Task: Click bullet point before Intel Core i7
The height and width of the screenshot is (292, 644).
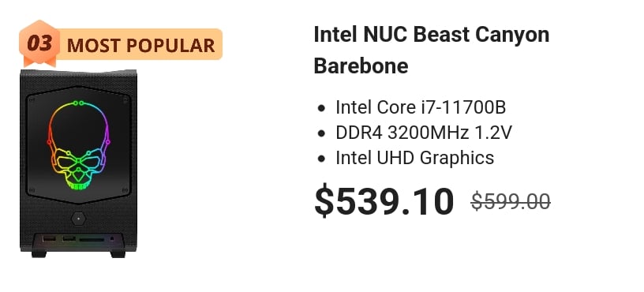Action: [x=321, y=109]
